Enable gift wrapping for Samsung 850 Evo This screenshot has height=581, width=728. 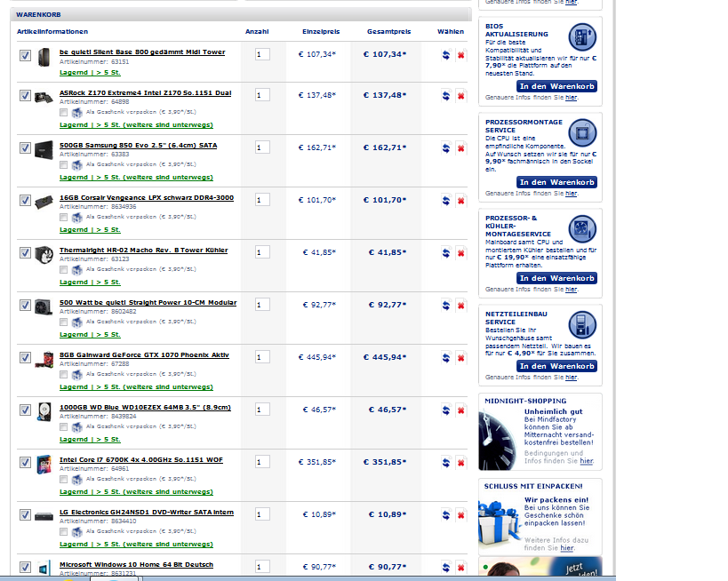pyautogui.click(x=64, y=164)
